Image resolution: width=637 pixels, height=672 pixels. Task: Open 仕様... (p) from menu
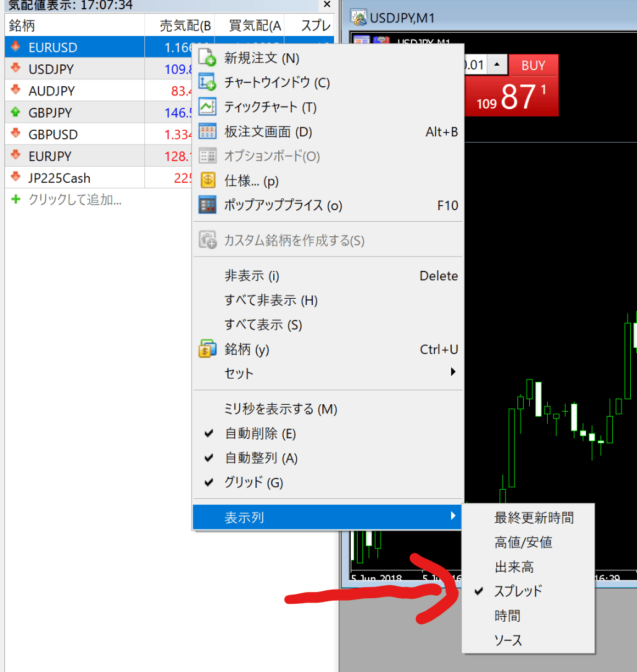tap(328, 180)
